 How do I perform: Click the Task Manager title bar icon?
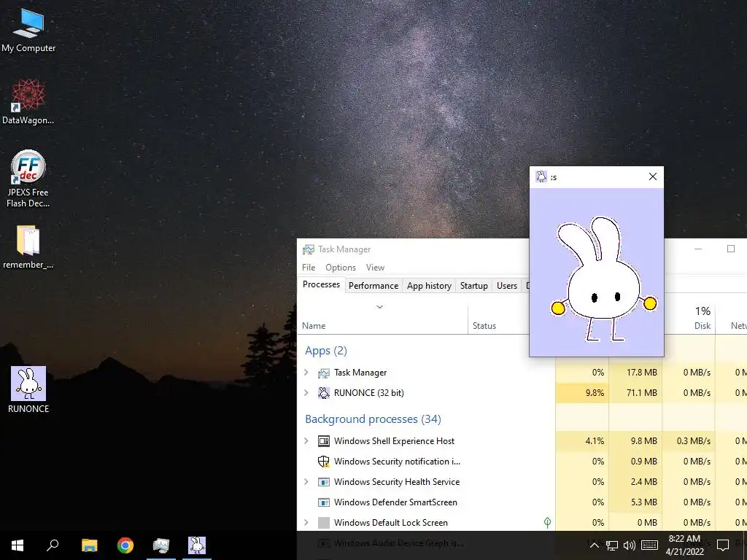(309, 249)
